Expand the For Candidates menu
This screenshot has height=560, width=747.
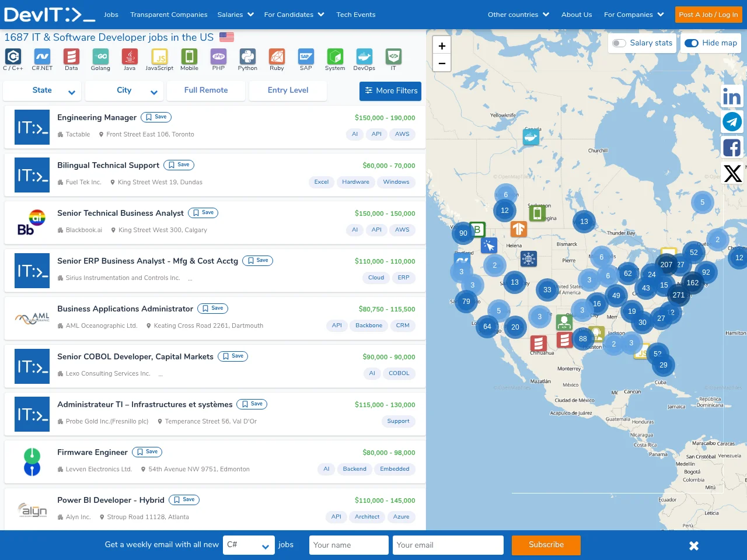[294, 15]
